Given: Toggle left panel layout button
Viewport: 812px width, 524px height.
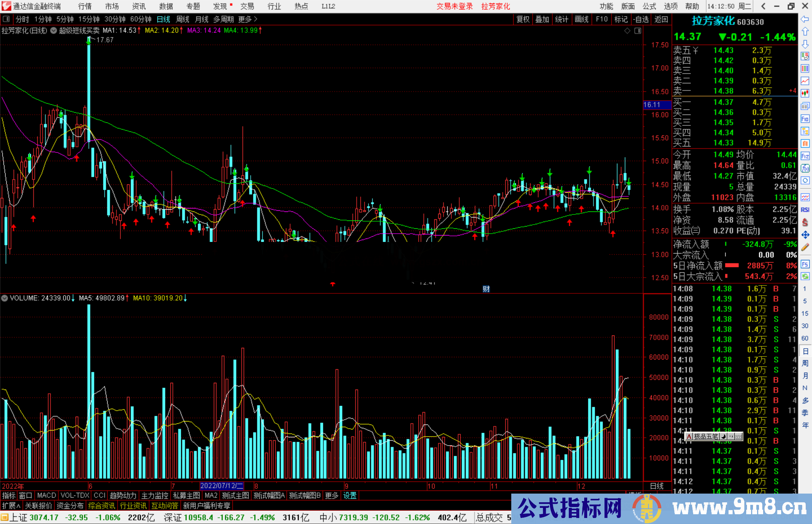Looking at the screenshot, I should pyautogui.click(x=6, y=19).
